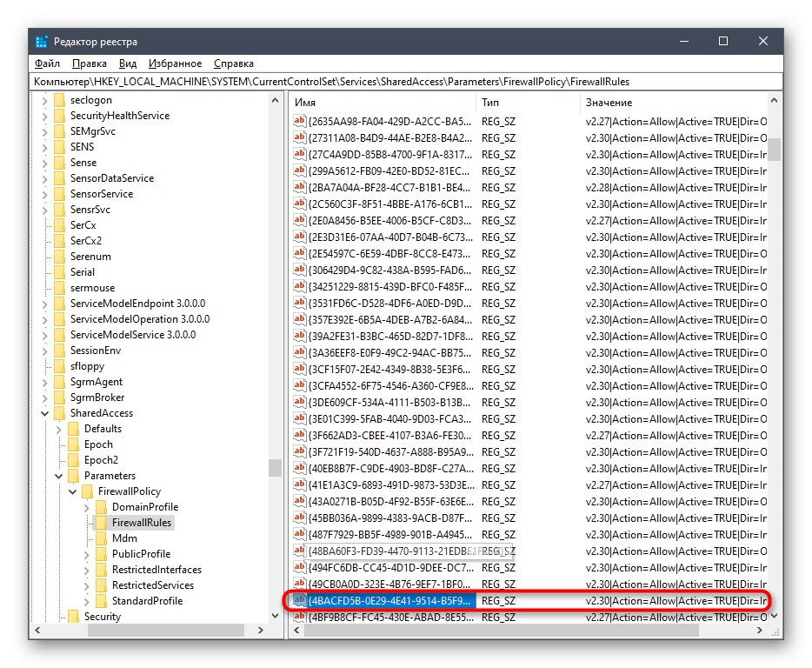Screen dimensions: 812x668
Task: Open the Избранное menu
Action: coord(175,63)
